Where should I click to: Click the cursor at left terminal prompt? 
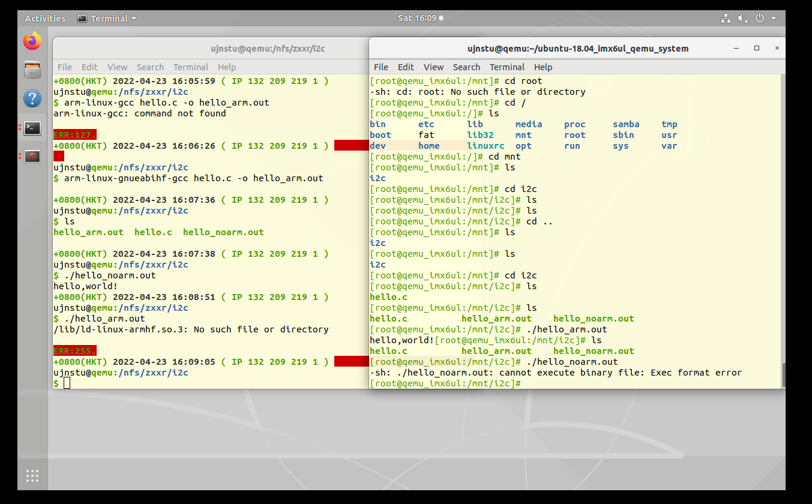(x=67, y=383)
